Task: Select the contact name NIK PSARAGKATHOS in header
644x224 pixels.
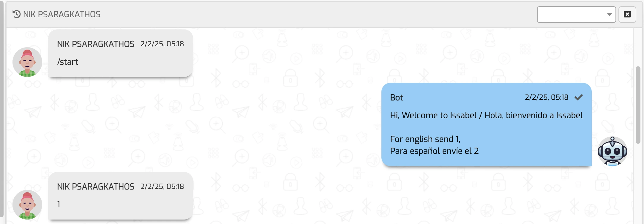Action: tap(61, 14)
